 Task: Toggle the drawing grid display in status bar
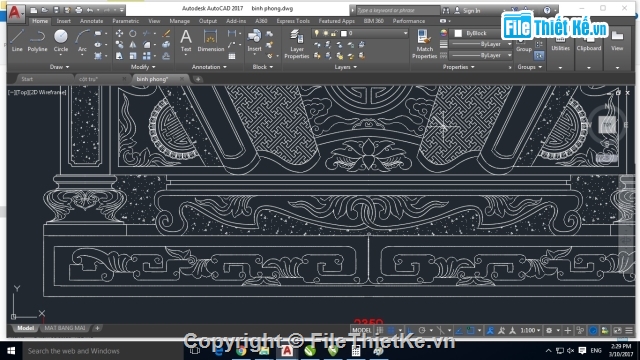380,330
